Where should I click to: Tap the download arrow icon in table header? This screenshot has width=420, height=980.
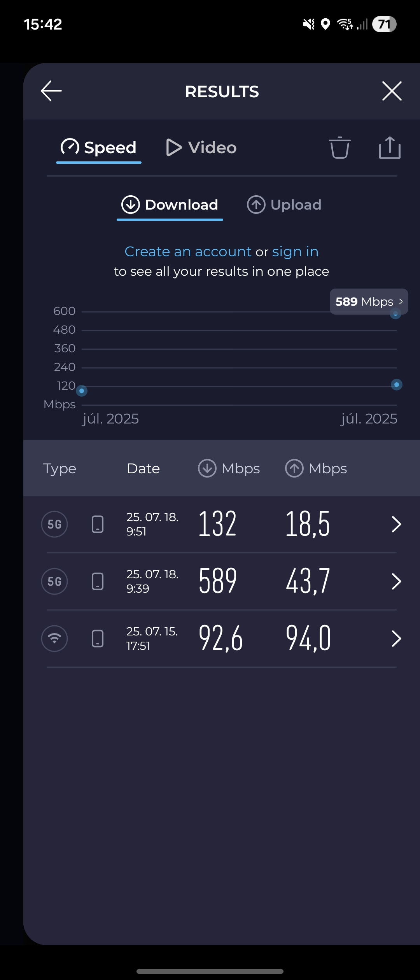click(x=207, y=468)
